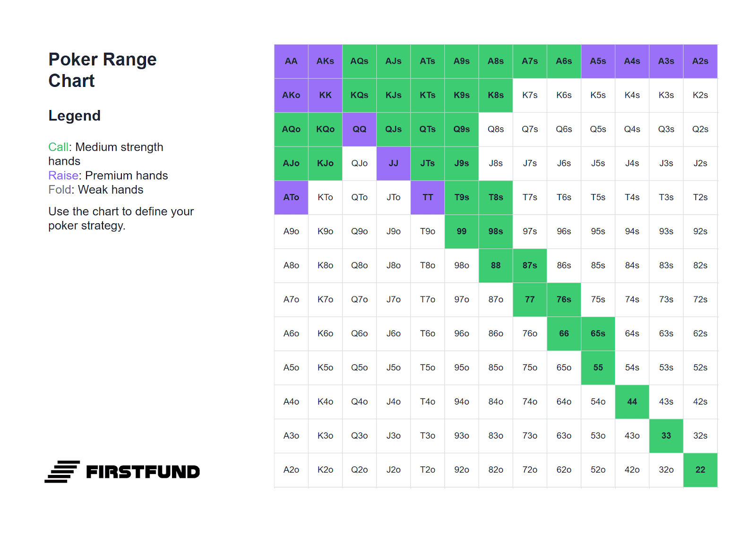Image resolution: width=756 pixels, height=533 pixels.
Task: Select the white QJo fold cell
Action: point(360,163)
